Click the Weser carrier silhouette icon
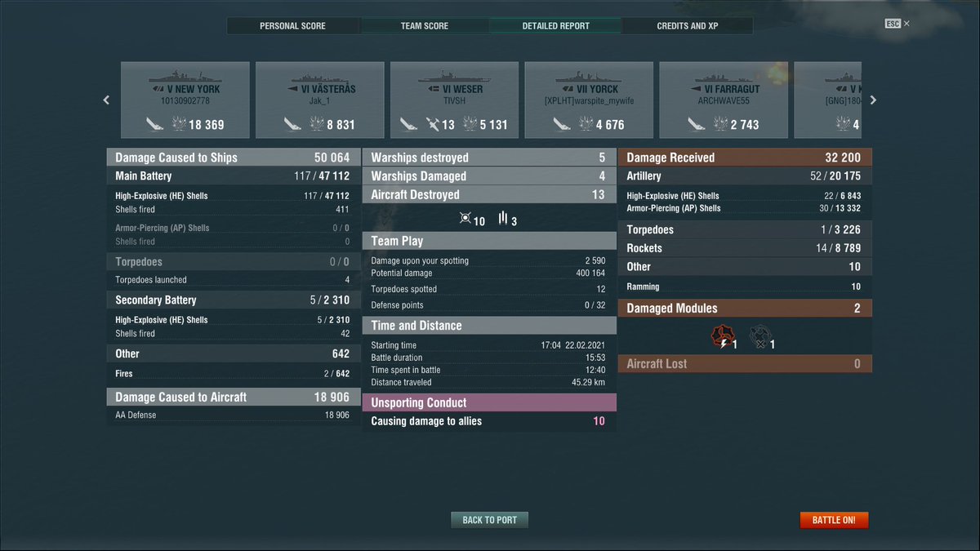The height and width of the screenshot is (551, 980). point(455,76)
